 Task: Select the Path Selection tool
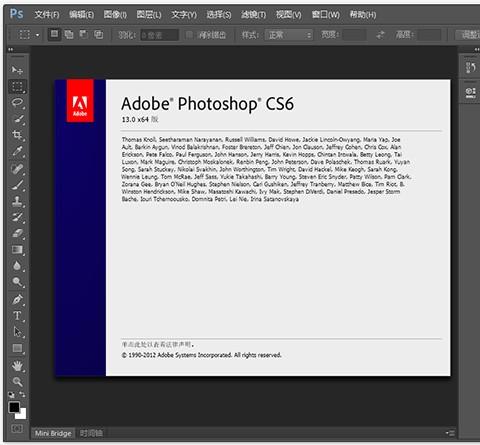(17, 332)
